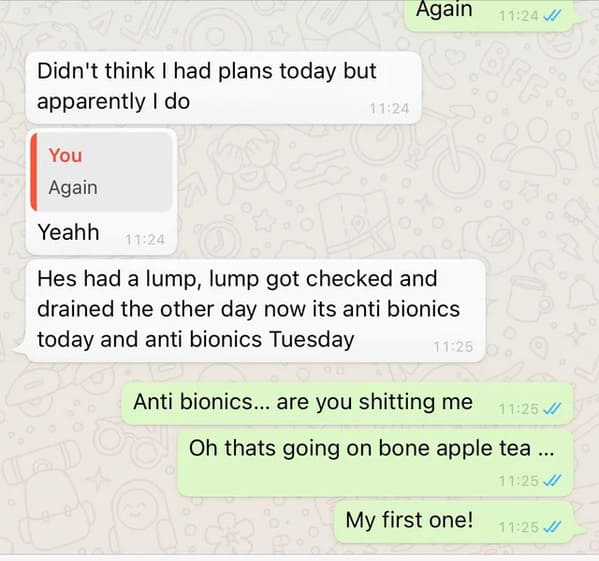Screen dimensions: 599x561
Task: Click 11:25 timestamp on 'My first one!'
Action: (x=518, y=527)
